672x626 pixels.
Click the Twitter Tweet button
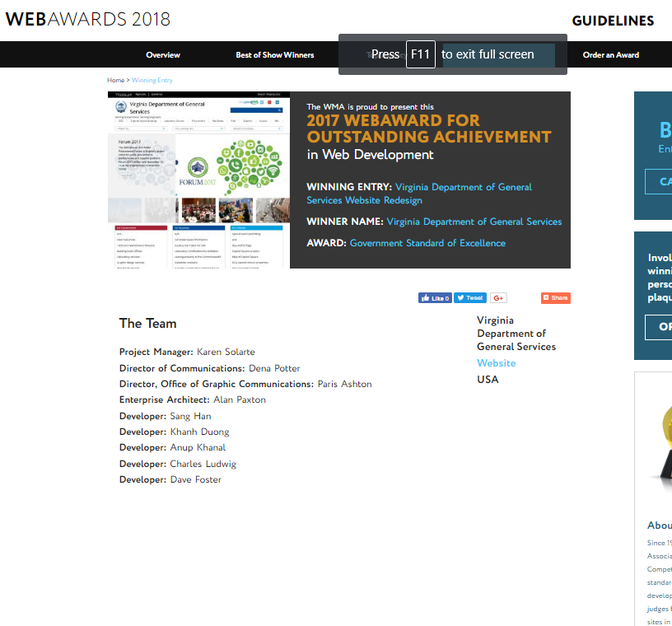pos(470,298)
